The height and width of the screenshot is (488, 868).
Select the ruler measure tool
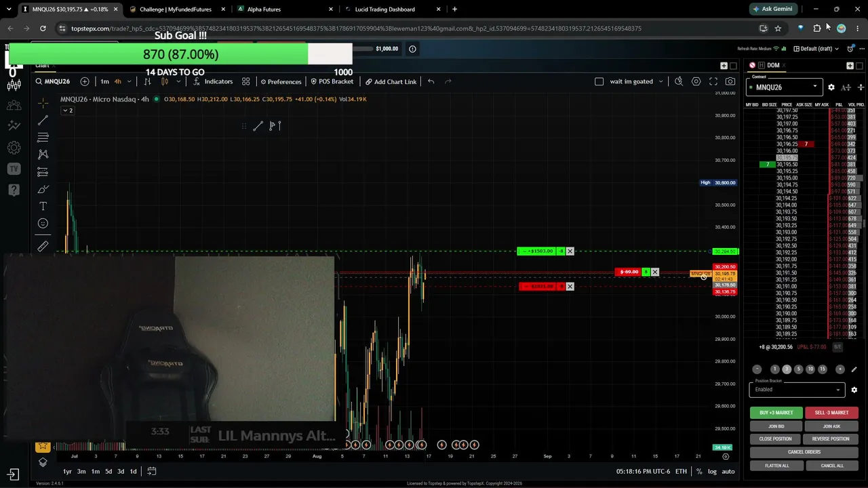(43, 247)
